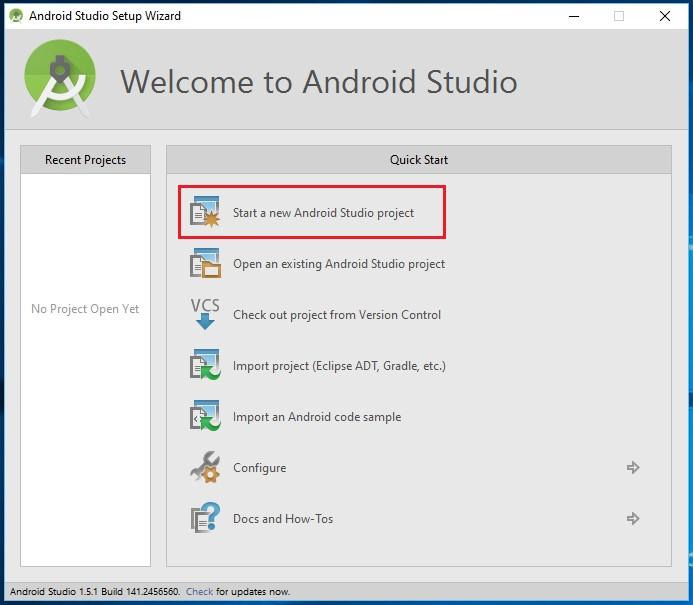The width and height of the screenshot is (693, 605).
Task: Open Docs and How-Tos label
Action: click(x=283, y=518)
